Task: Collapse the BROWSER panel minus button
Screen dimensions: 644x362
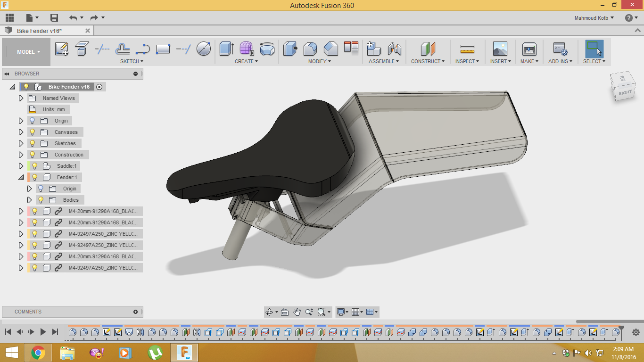Action: [x=135, y=74]
